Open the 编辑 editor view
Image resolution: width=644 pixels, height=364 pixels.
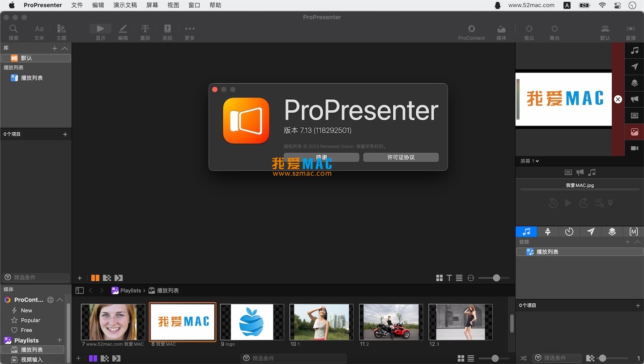(x=123, y=32)
